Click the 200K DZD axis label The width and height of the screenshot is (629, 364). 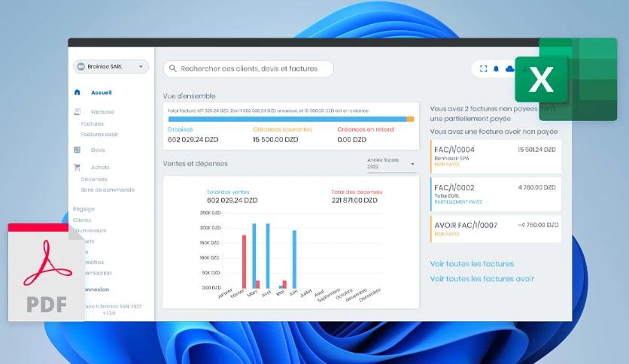pyautogui.click(x=210, y=228)
